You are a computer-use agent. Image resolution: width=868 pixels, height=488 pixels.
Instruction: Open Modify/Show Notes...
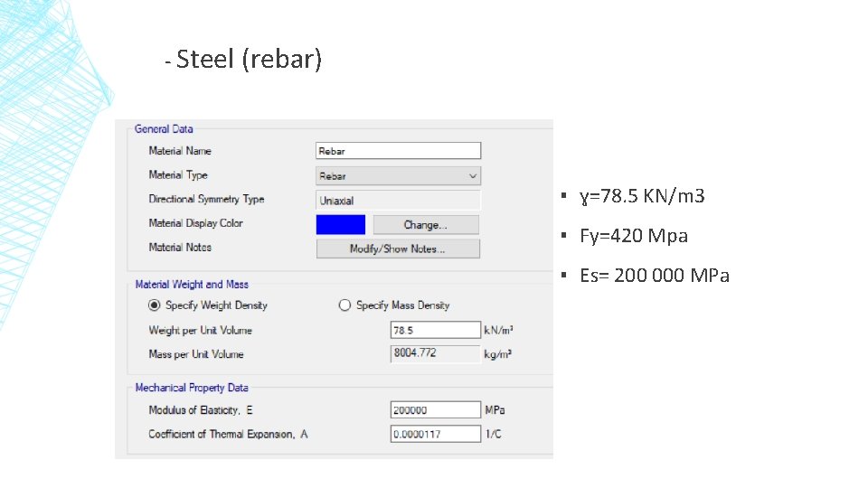pos(398,249)
